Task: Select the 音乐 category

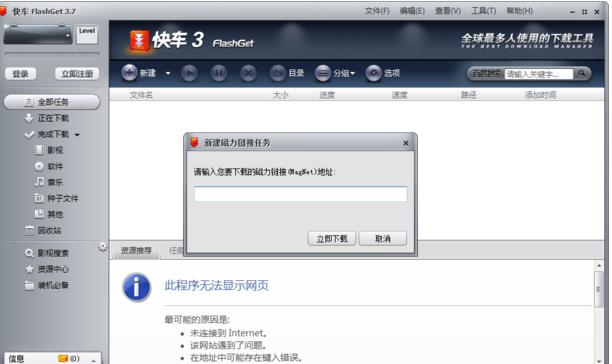Action: point(55,182)
